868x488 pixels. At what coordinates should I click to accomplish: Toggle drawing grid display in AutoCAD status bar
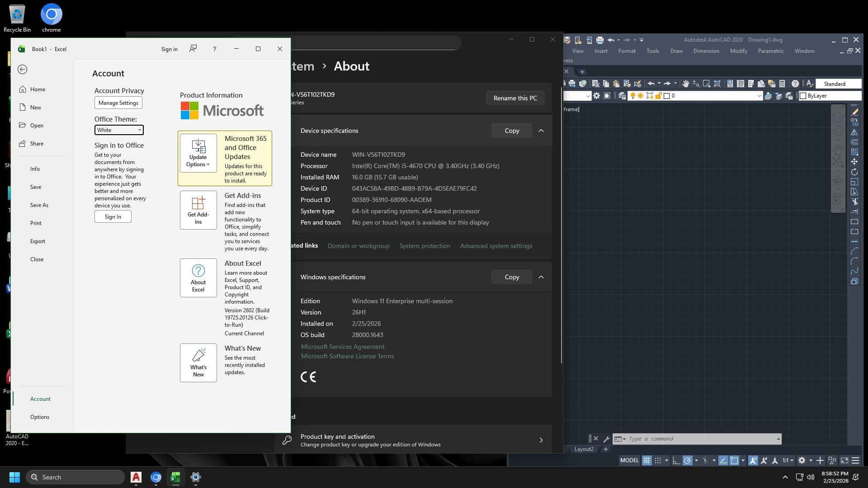pos(646,460)
